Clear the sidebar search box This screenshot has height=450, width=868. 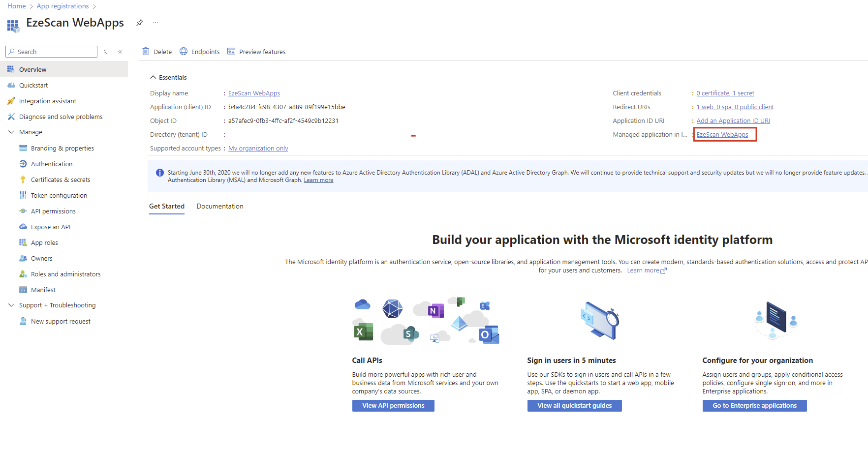tap(105, 52)
